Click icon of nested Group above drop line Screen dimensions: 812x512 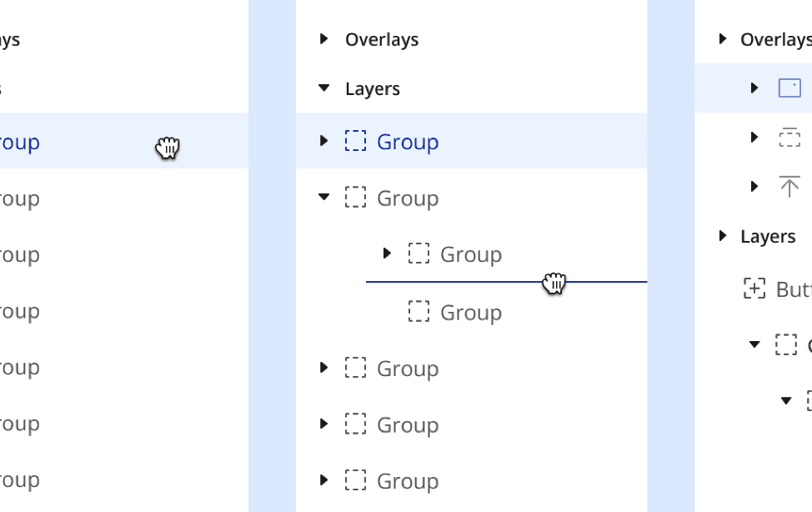419,253
